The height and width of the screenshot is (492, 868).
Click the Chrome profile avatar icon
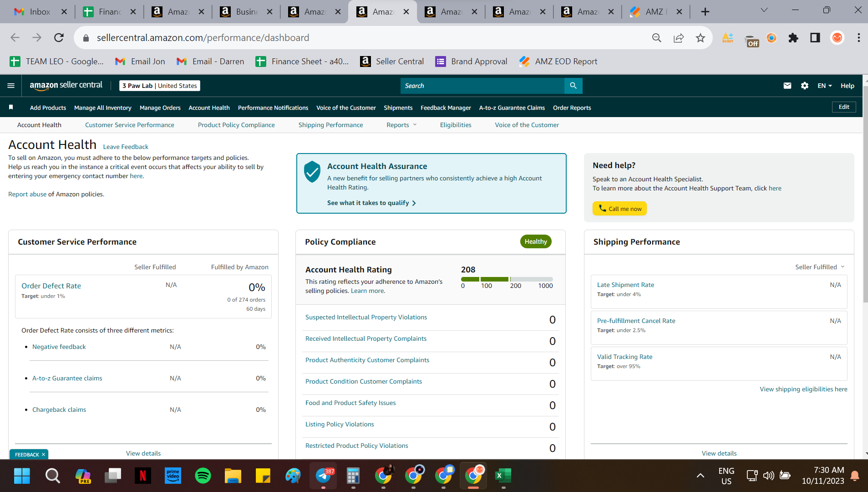tap(837, 38)
